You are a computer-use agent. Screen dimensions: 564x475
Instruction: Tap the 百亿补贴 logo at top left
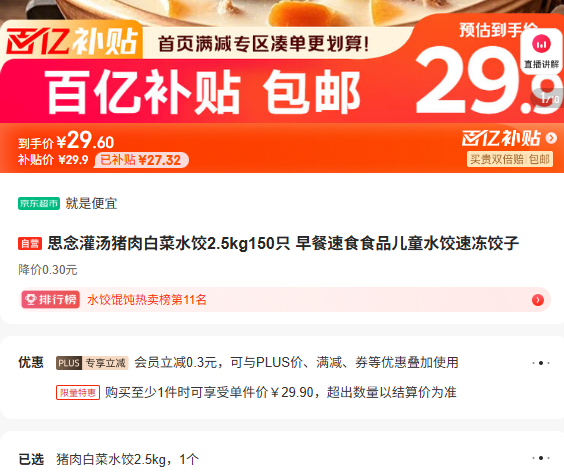click(72, 42)
